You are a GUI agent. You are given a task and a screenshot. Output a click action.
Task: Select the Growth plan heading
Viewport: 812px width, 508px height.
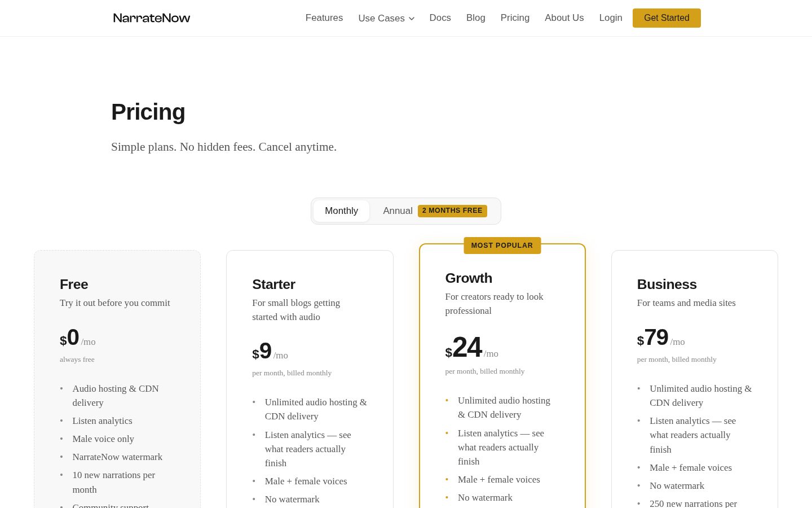click(469, 278)
